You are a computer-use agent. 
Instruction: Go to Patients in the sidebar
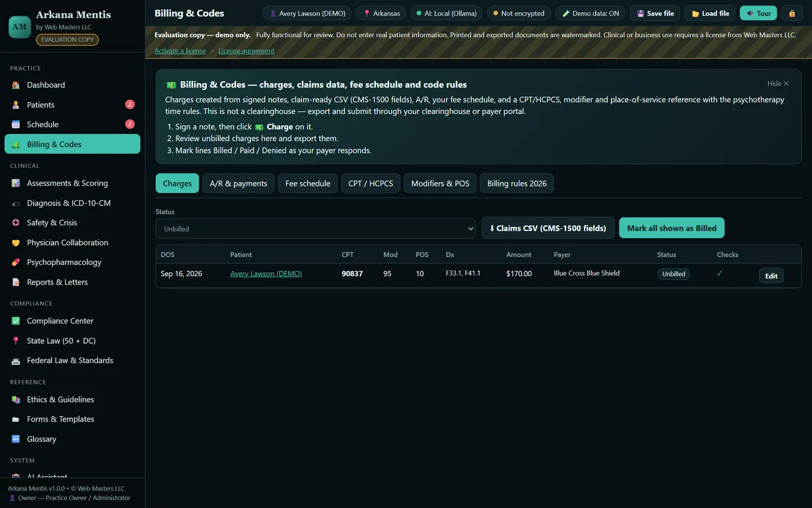pos(72,105)
